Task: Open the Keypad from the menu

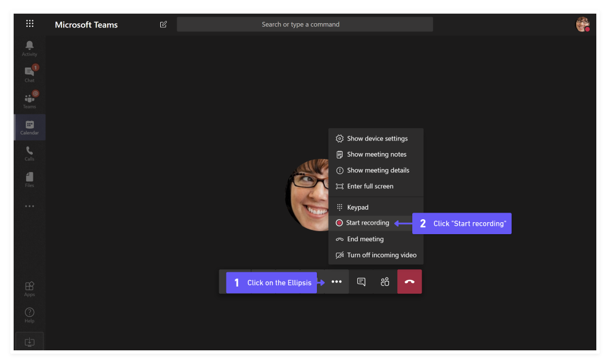Action: [376, 207]
